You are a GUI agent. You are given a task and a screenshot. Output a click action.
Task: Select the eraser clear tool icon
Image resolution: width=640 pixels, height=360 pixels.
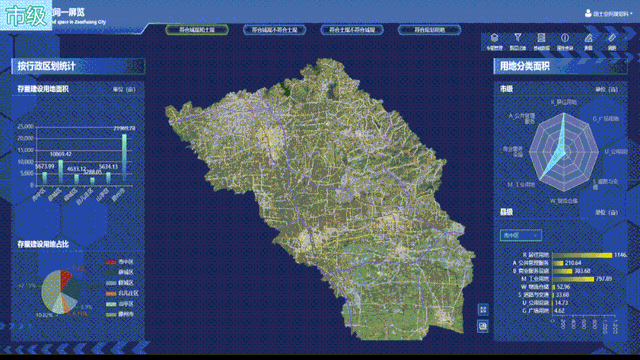612,38
